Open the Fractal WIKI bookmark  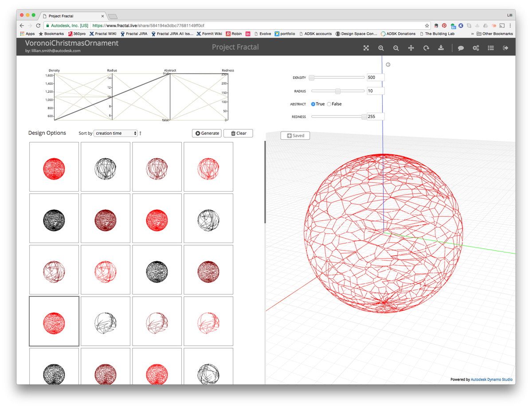103,34
